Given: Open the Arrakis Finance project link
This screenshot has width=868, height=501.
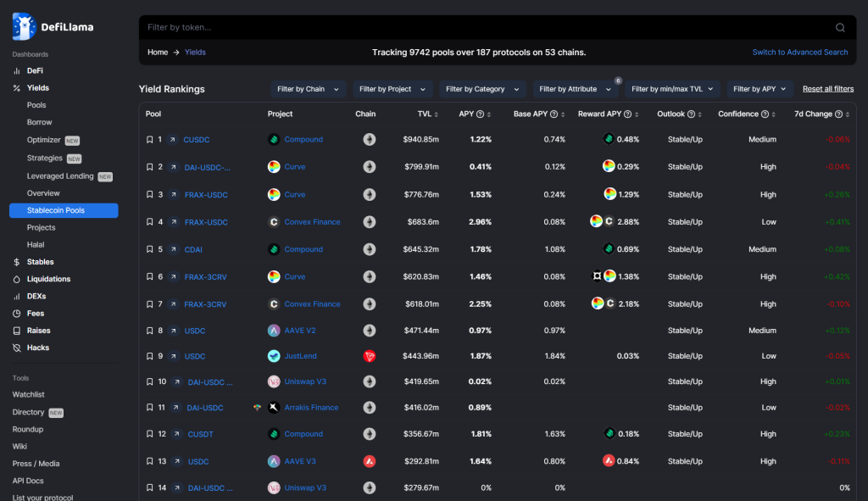Looking at the screenshot, I should tap(311, 408).
